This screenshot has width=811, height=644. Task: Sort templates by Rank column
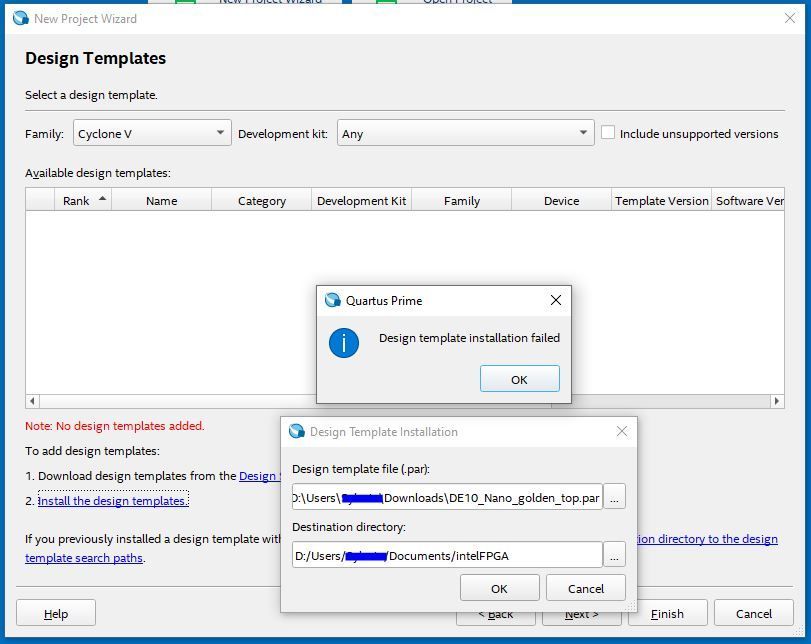click(x=83, y=200)
